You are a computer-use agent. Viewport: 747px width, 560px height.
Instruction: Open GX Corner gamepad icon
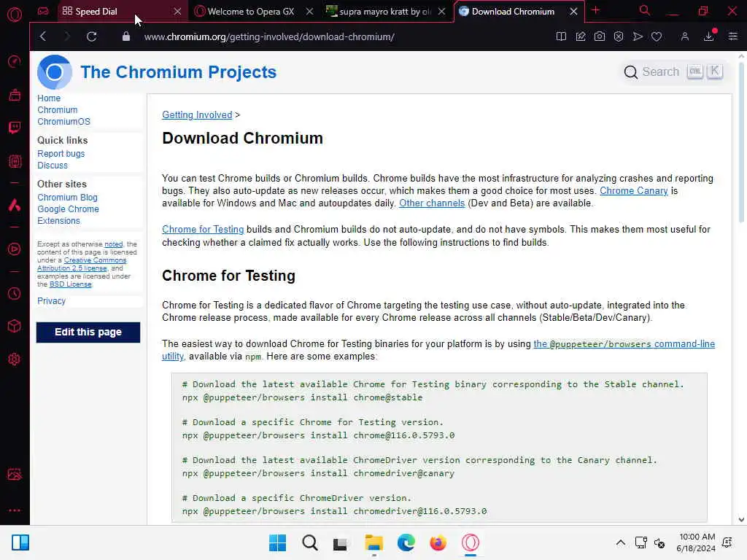click(x=43, y=11)
